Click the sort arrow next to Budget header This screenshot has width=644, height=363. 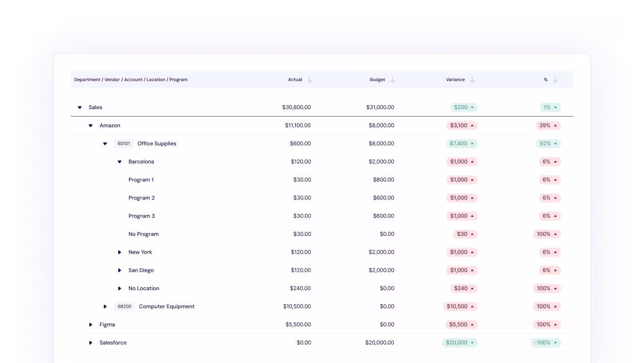[x=392, y=80]
